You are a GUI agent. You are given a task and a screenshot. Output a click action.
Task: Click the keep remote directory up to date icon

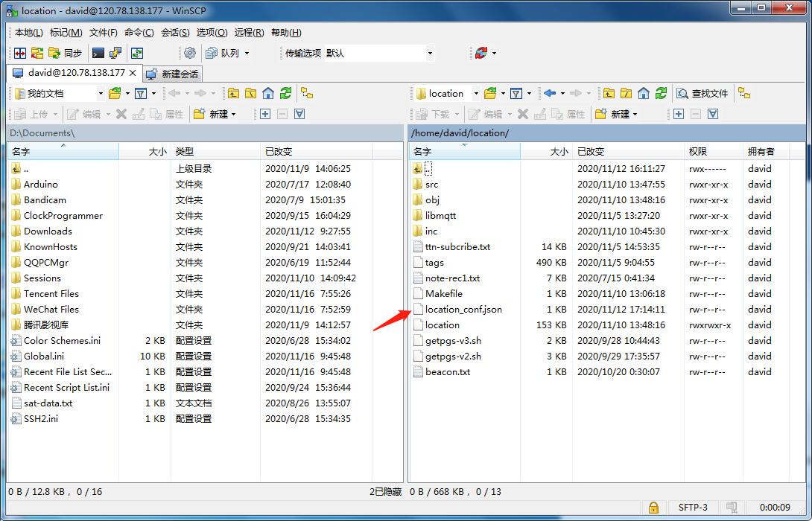[137, 53]
